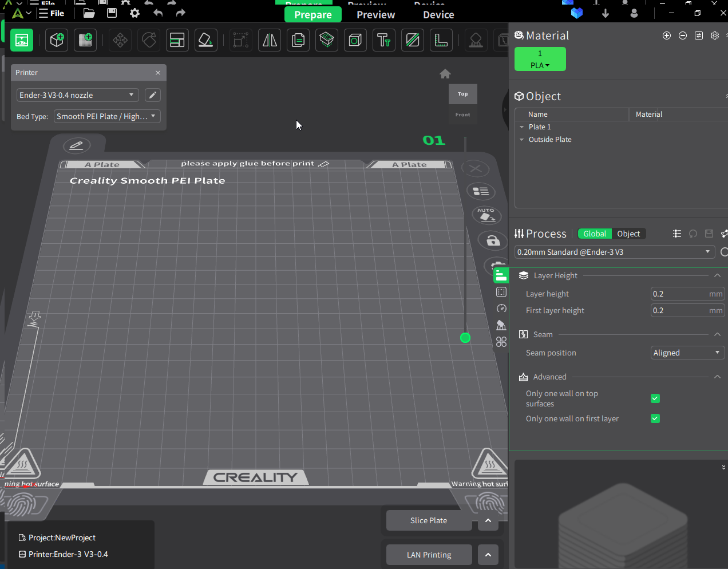
Task: Open the process preset dropdown
Action: (x=615, y=252)
